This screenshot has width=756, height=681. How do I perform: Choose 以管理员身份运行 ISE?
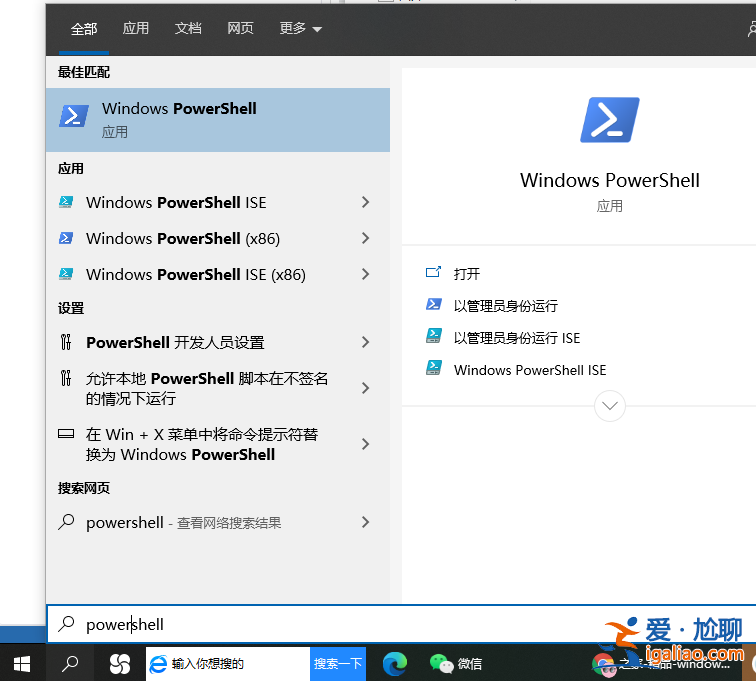[x=517, y=338]
